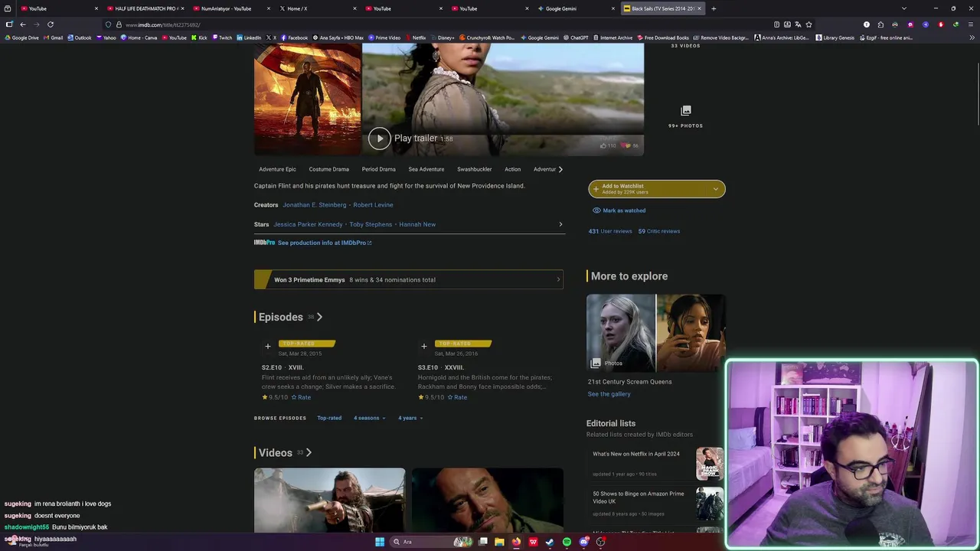Open the first Videos thumbnail with the gunman
Screen dimensions: 980x551
[x=330, y=500]
